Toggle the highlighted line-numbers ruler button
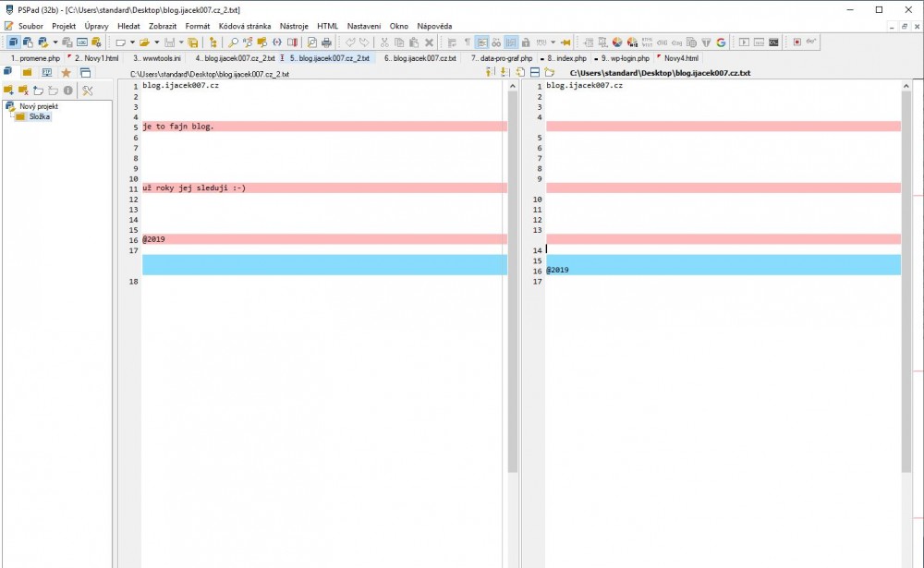Viewport: 924px width, 568px height. (x=511, y=42)
